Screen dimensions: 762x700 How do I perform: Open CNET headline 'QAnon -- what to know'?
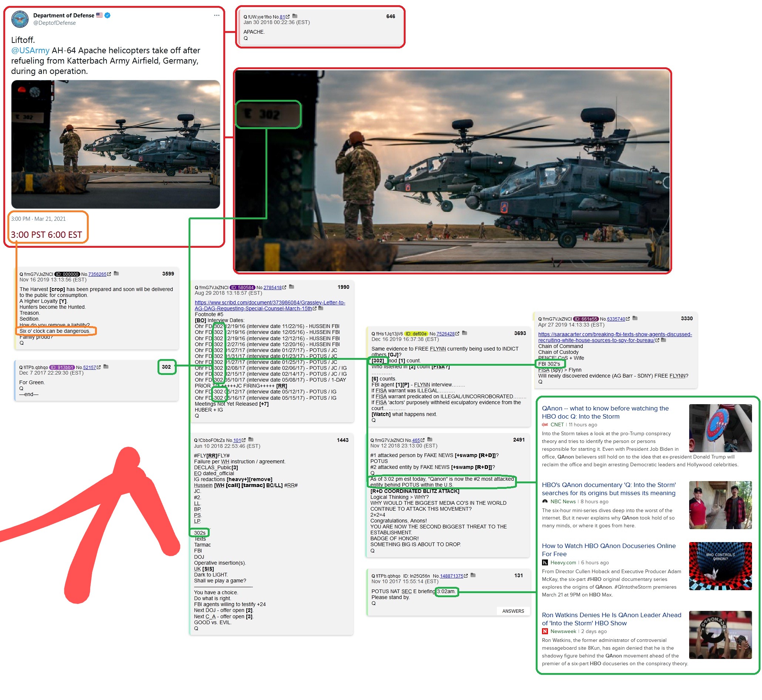point(605,412)
